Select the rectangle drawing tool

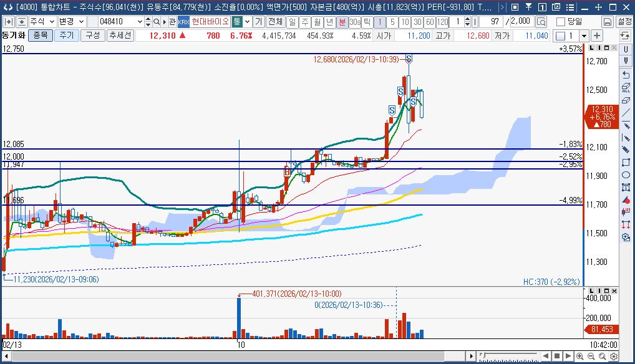pyautogui.click(x=626, y=162)
